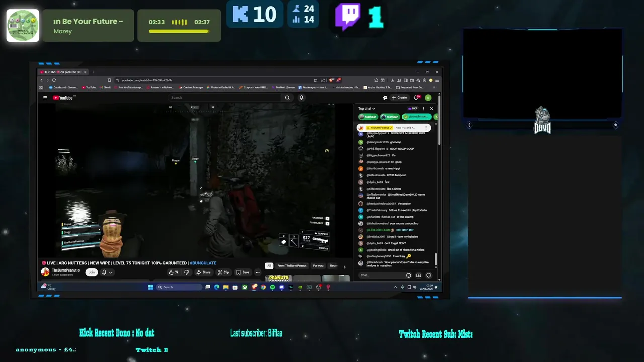Open YouTube notifications bell

coord(416,98)
